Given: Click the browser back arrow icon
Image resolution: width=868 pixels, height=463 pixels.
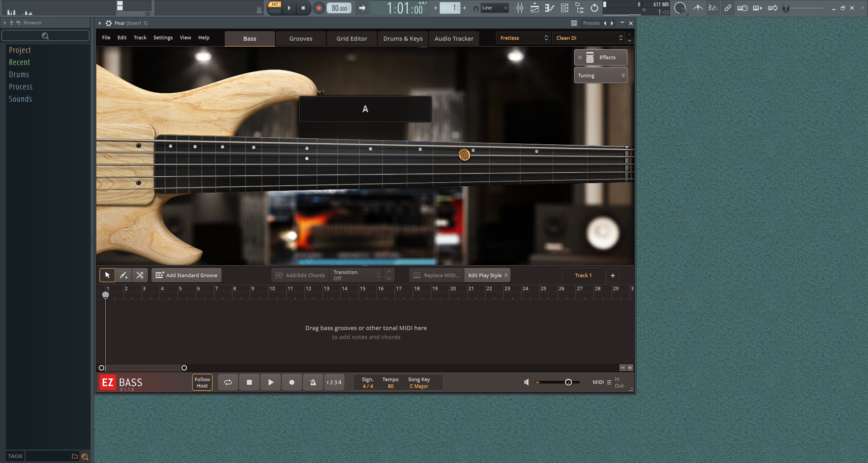Looking at the screenshot, I should 18,23.
